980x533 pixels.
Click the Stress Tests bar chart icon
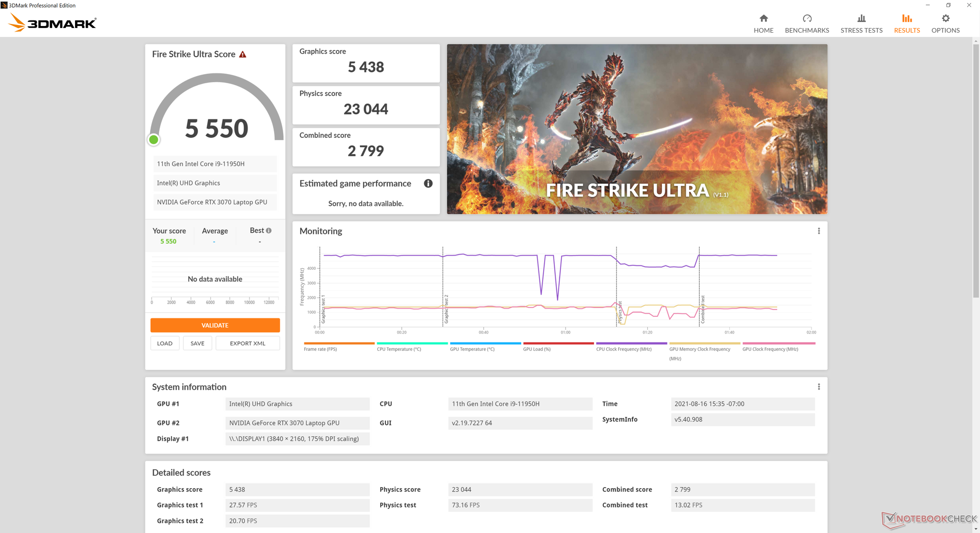pos(862,18)
